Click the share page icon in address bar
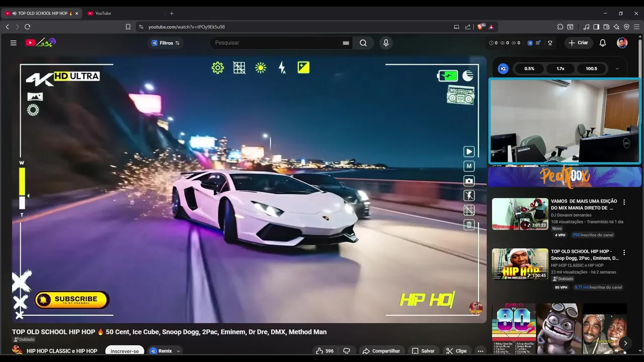The image size is (644, 362). pos(468,27)
